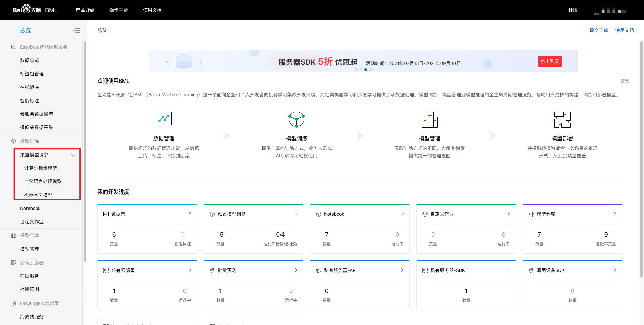The height and width of the screenshot is (325, 644).
Task: Open the 操作平台 top menu
Action: tap(119, 10)
